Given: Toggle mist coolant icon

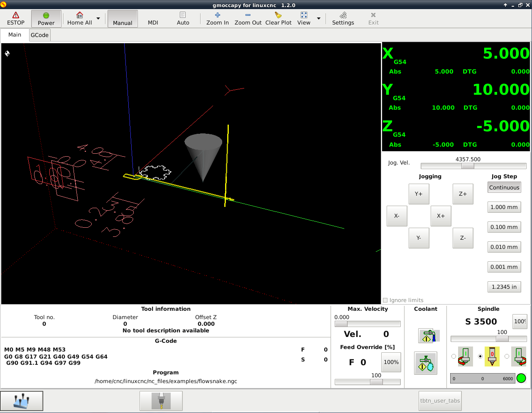Looking at the screenshot, I should pyautogui.click(x=426, y=363).
